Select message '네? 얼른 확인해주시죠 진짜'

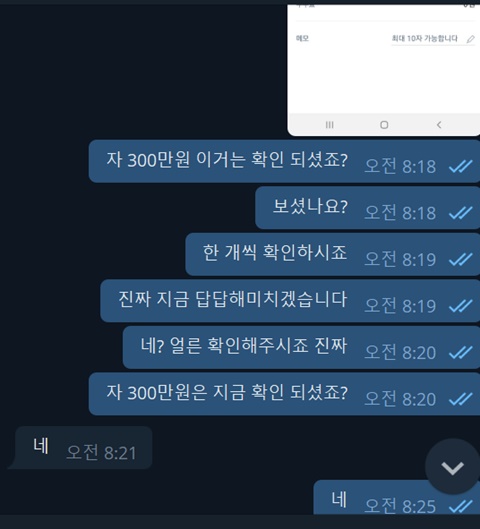pos(301,347)
